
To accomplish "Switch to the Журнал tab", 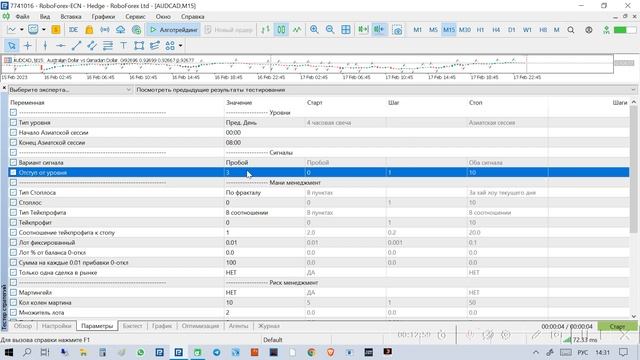I will 269,326.
